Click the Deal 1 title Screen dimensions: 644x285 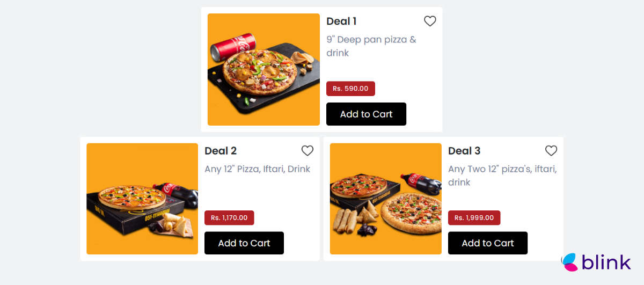(341, 21)
